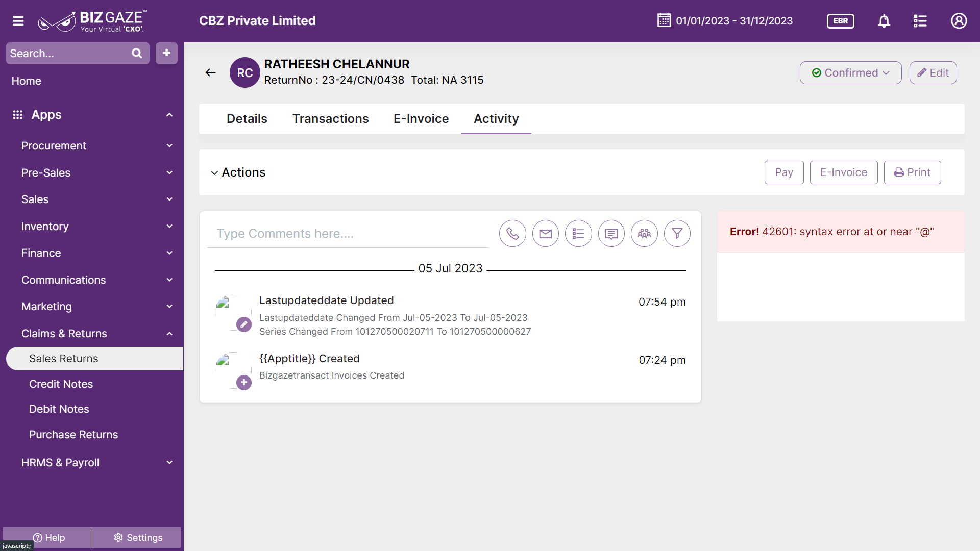Image resolution: width=980 pixels, height=551 pixels.
Task: Open Settings at the sidebar bottom
Action: [x=137, y=538]
